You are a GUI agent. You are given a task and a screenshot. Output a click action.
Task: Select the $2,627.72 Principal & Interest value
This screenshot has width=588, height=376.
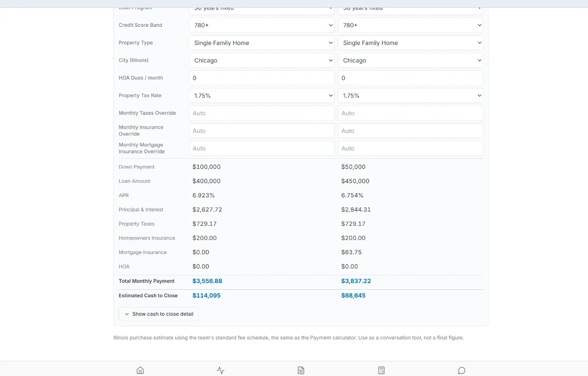[x=207, y=210]
